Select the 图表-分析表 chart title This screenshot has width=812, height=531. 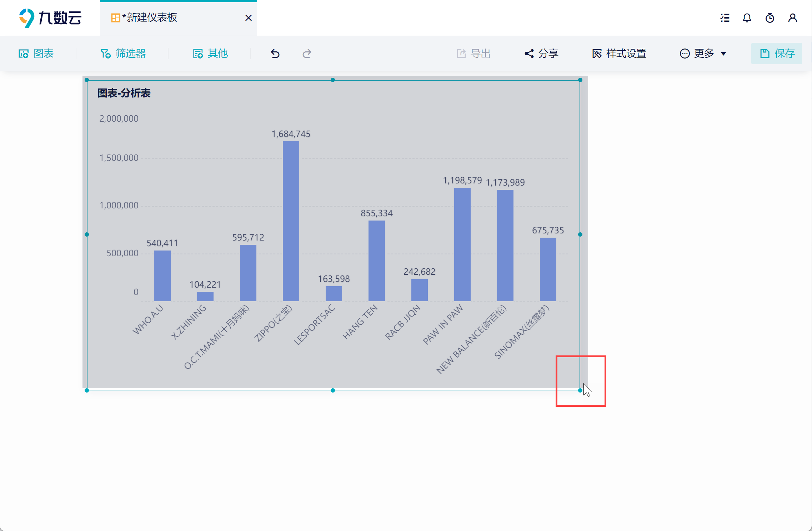click(124, 93)
